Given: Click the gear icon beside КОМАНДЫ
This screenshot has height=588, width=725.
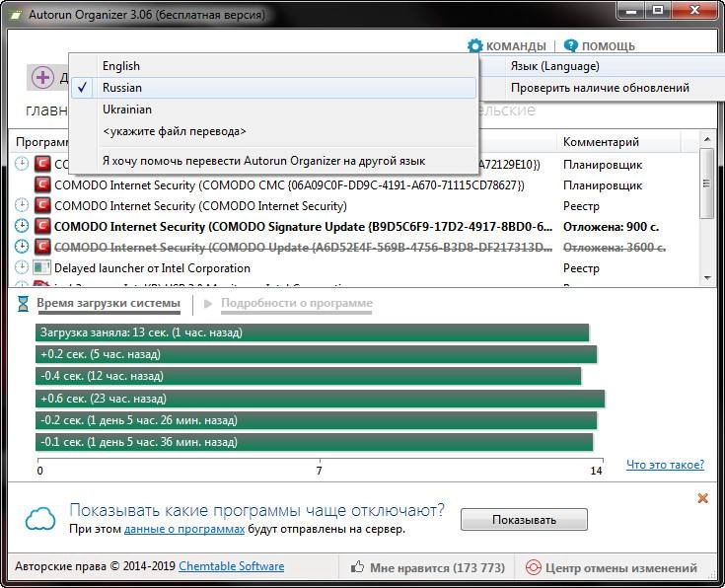Looking at the screenshot, I should coord(474,45).
